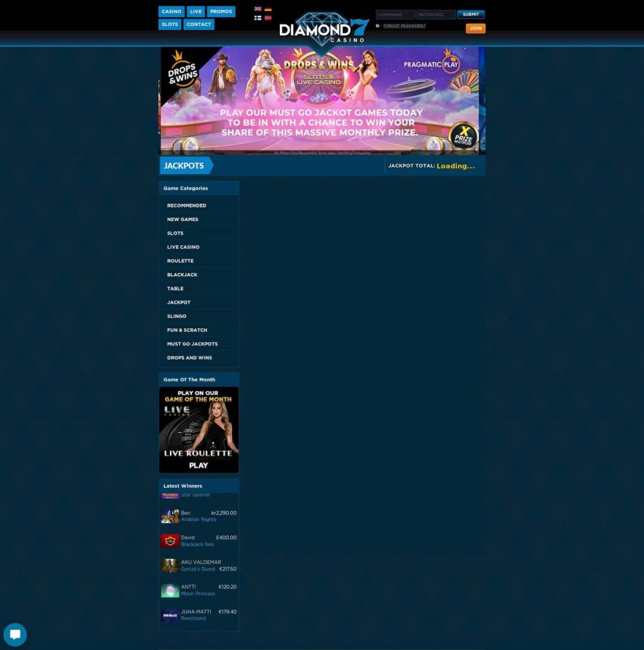Click the Star Spinner game link
644x650 pixels.
(x=195, y=495)
